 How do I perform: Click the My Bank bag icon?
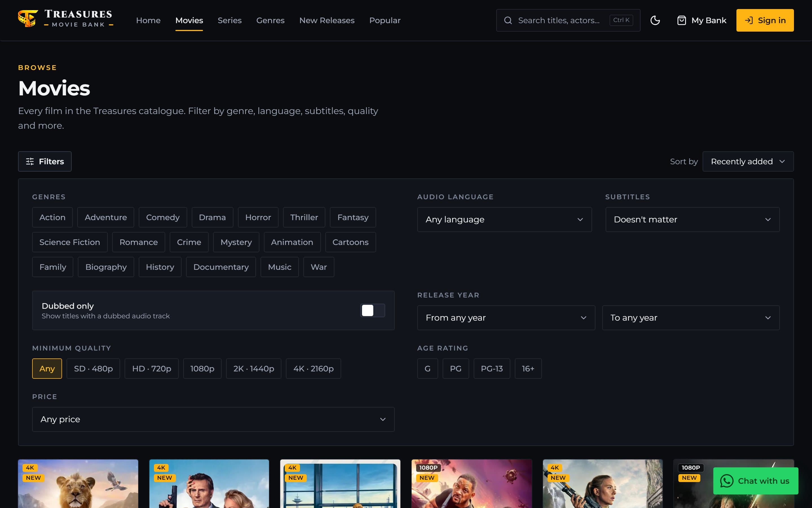pyautogui.click(x=681, y=21)
